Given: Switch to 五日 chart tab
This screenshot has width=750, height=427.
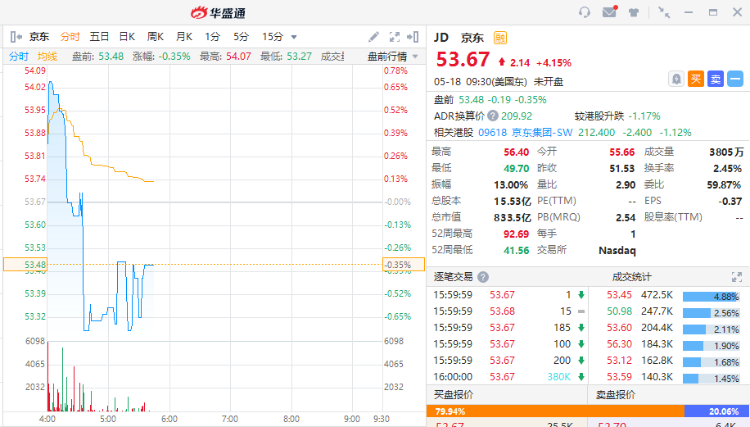Looking at the screenshot, I should coord(99,37).
